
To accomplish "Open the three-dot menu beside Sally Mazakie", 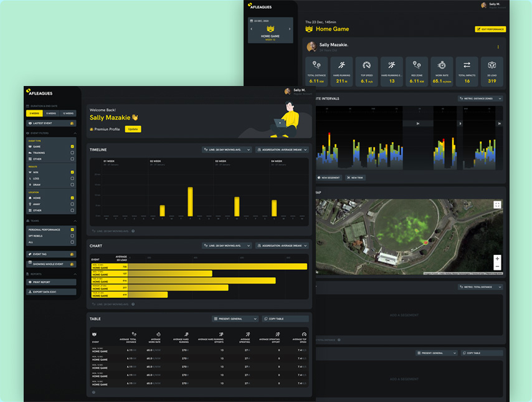I will coord(498,47).
